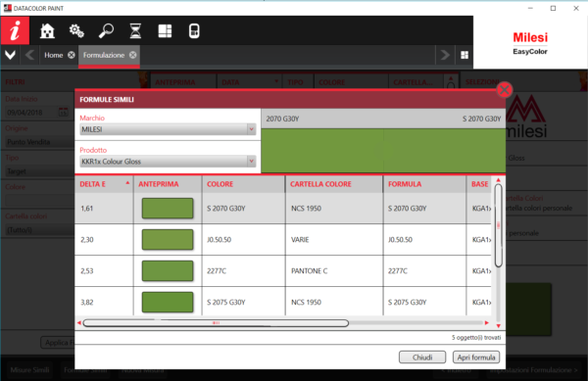This screenshot has width=588, height=381.
Task: Open the settings gears icon
Action: [76, 30]
